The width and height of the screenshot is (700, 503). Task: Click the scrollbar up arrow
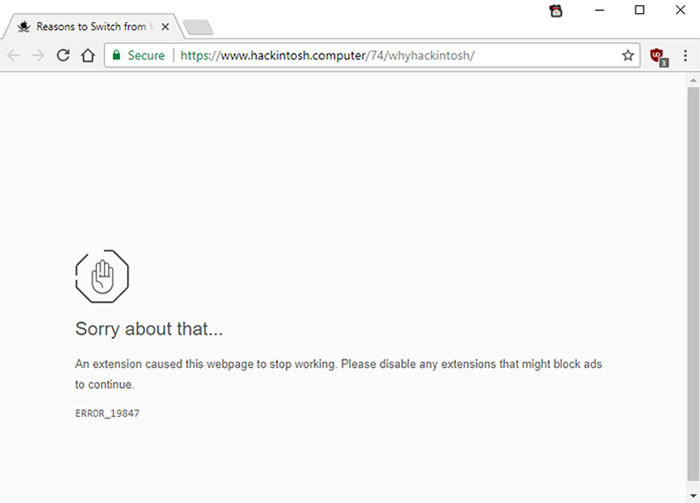[692, 79]
